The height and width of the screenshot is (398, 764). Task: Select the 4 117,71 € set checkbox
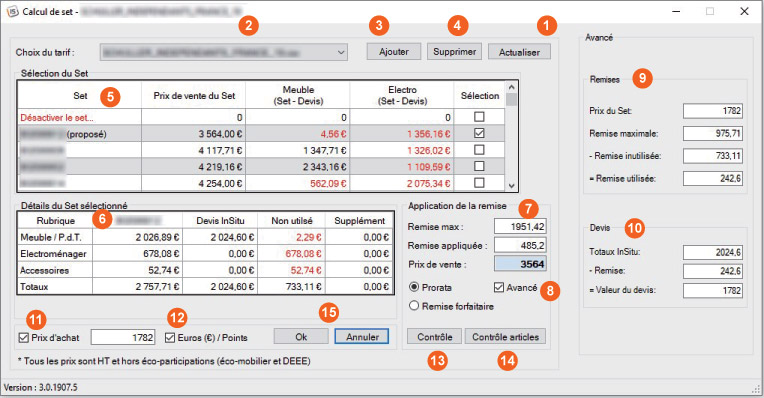[479, 150]
